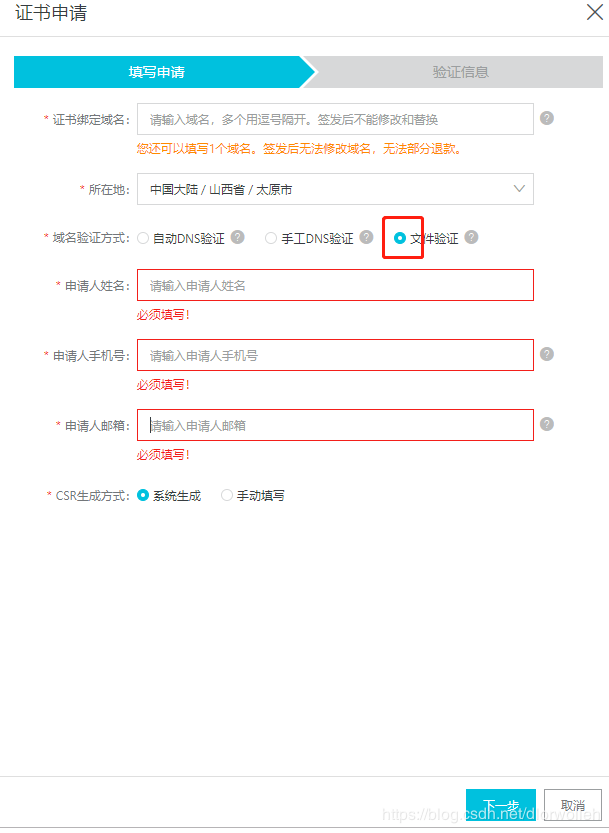609x833 pixels.
Task: Click help icon beside applicant phone field
Action: coord(547,354)
